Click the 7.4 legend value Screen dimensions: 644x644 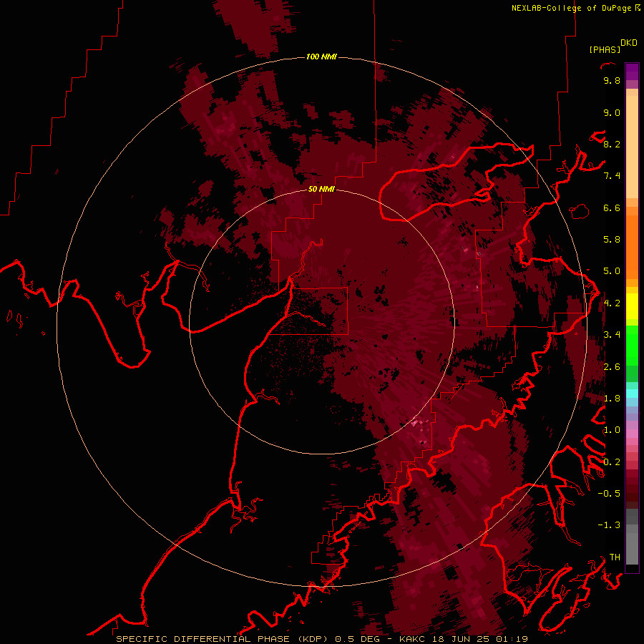point(612,176)
